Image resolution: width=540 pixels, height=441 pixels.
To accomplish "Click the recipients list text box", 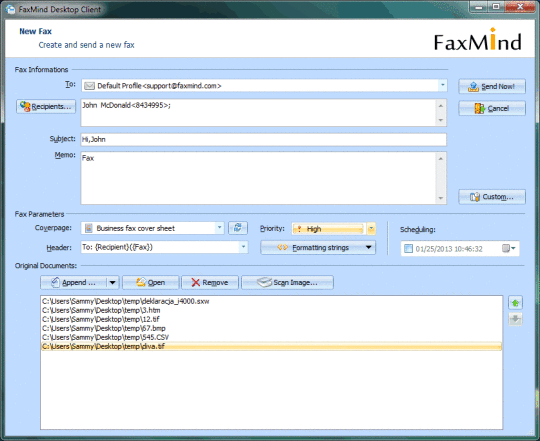I will coord(259,113).
